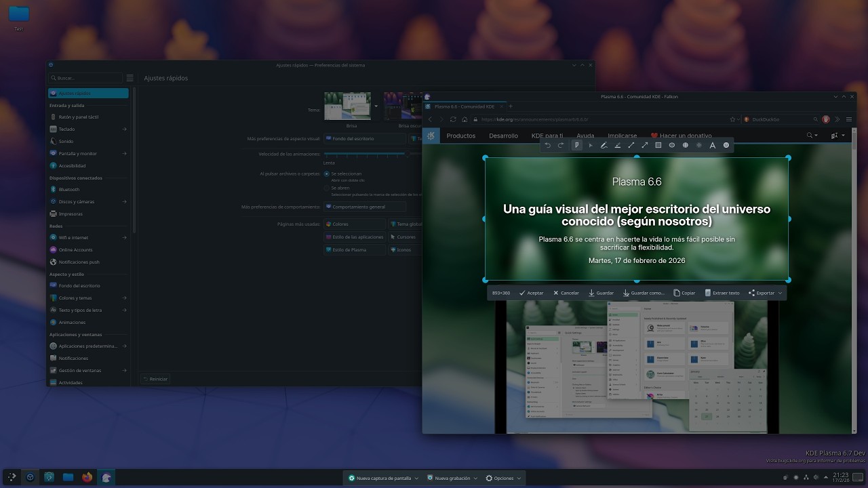Open the Productos menu on webpage
Image resolution: width=868 pixels, height=488 pixels.
coord(461,136)
